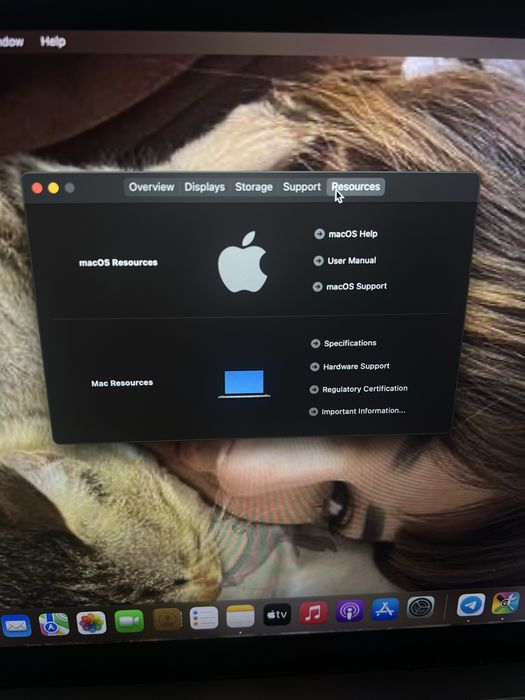Open the Apple TV app in Dock
This screenshot has width=525, height=700.
pyautogui.click(x=277, y=614)
